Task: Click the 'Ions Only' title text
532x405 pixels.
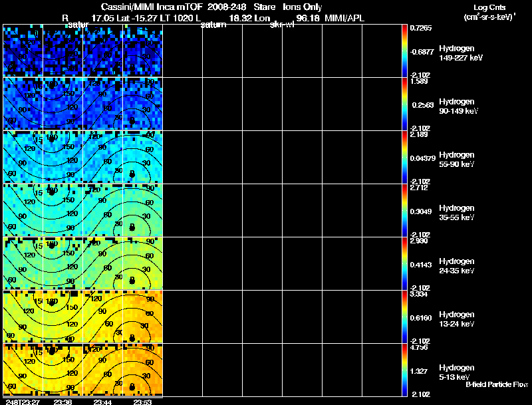Action: click(x=303, y=7)
